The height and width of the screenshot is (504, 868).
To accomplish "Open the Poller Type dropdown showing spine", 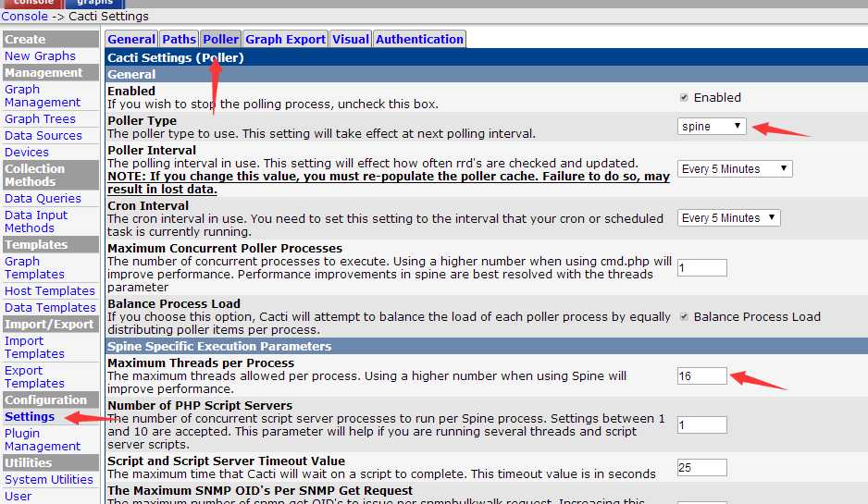I will [x=712, y=126].
